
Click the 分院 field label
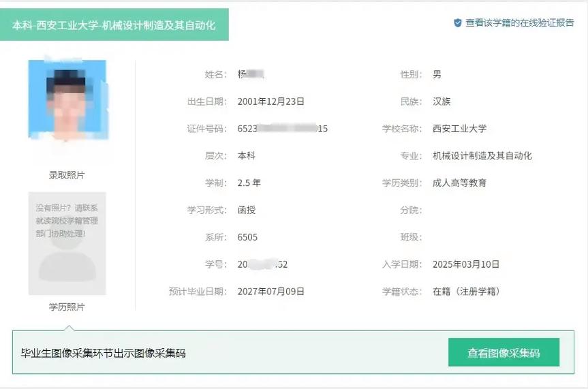(x=411, y=210)
